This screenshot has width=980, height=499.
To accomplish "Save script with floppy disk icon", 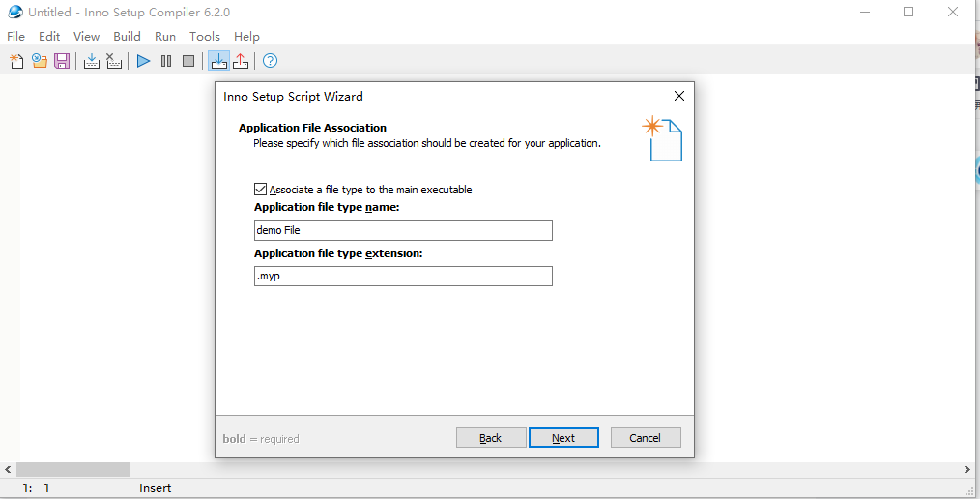I will (x=62, y=61).
